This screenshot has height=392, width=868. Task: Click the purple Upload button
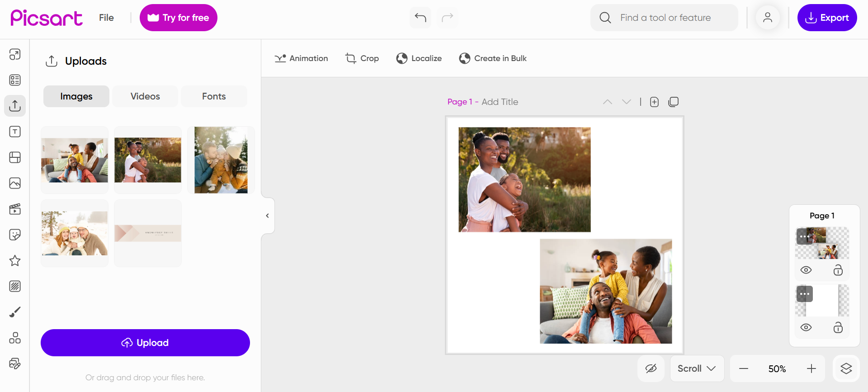145,343
